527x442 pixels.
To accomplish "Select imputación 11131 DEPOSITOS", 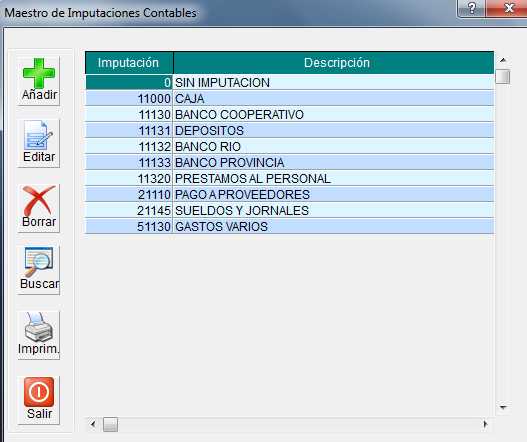I will (290, 131).
